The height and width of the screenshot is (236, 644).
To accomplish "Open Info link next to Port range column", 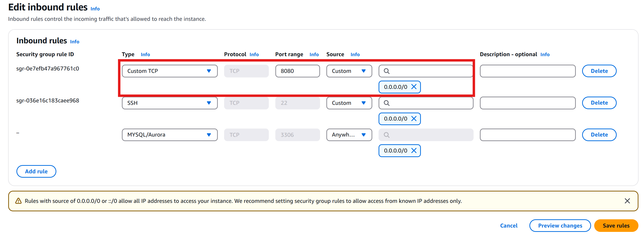I will tap(314, 54).
